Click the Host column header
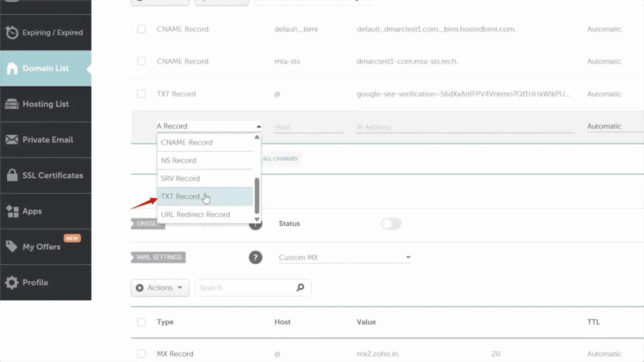This screenshot has width=644, height=362. coord(283,322)
